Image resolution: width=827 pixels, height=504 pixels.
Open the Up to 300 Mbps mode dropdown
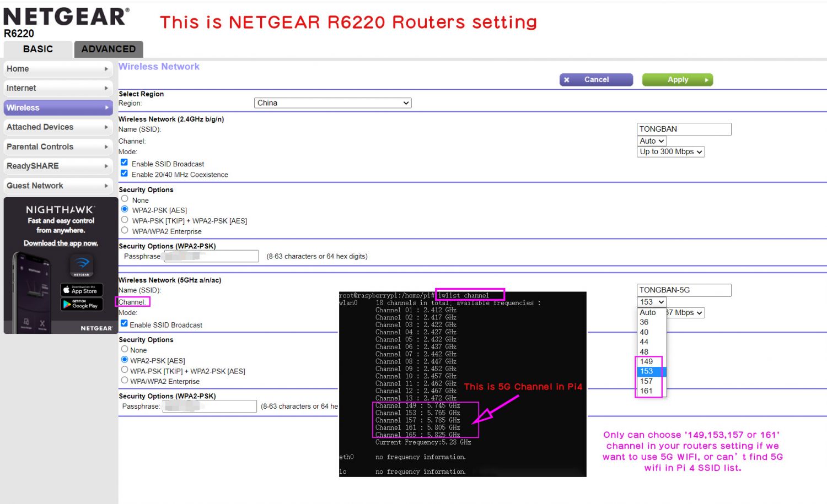671,151
